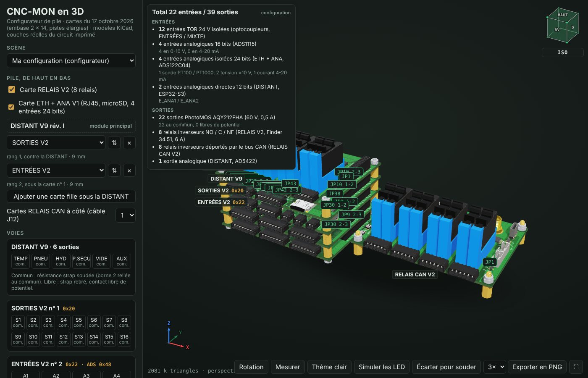Open the 3× export scale dropdown
Viewport: 588px width, 378px height.
(x=494, y=367)
